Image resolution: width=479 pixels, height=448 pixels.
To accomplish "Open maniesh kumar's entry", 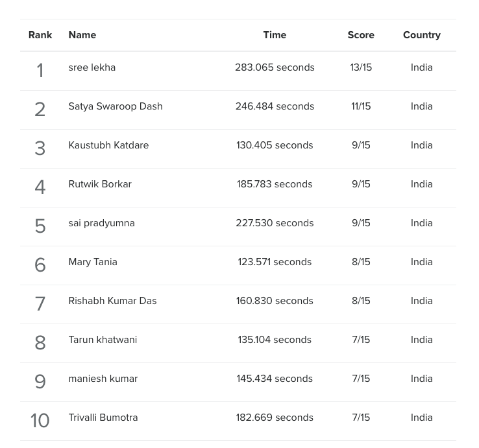I will coord(103,379).
